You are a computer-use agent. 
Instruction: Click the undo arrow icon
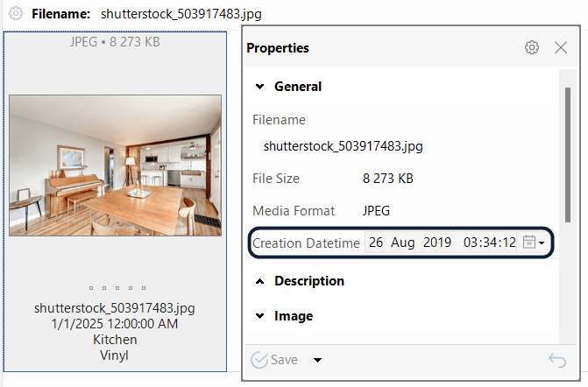click(556, 359)
